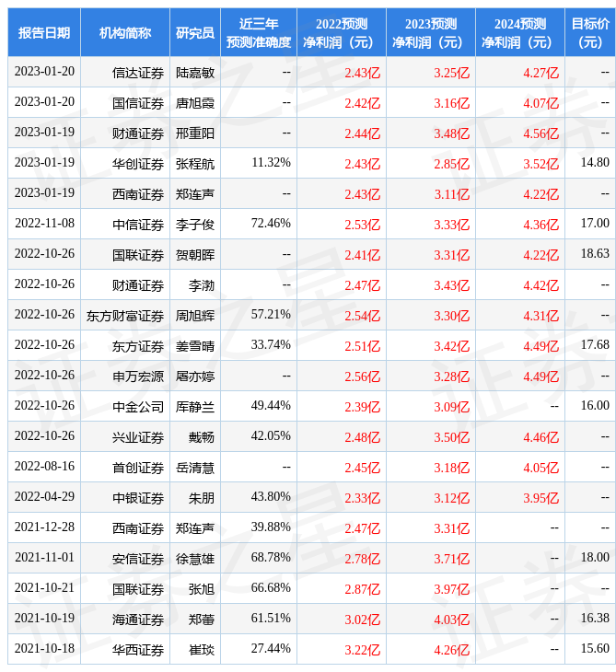Click the 2021-12-28 report date

coord(44,527)
